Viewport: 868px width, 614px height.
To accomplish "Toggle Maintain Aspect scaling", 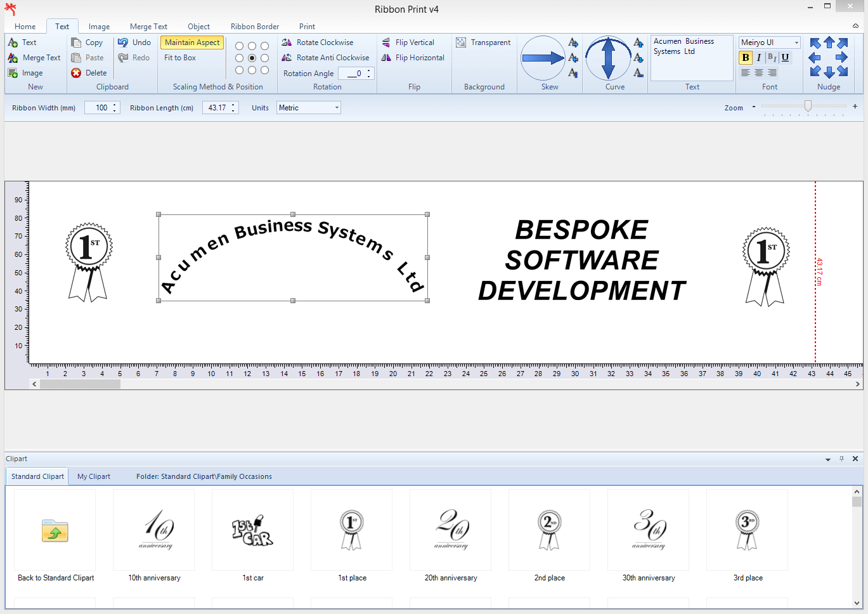I will click(192, 42).
